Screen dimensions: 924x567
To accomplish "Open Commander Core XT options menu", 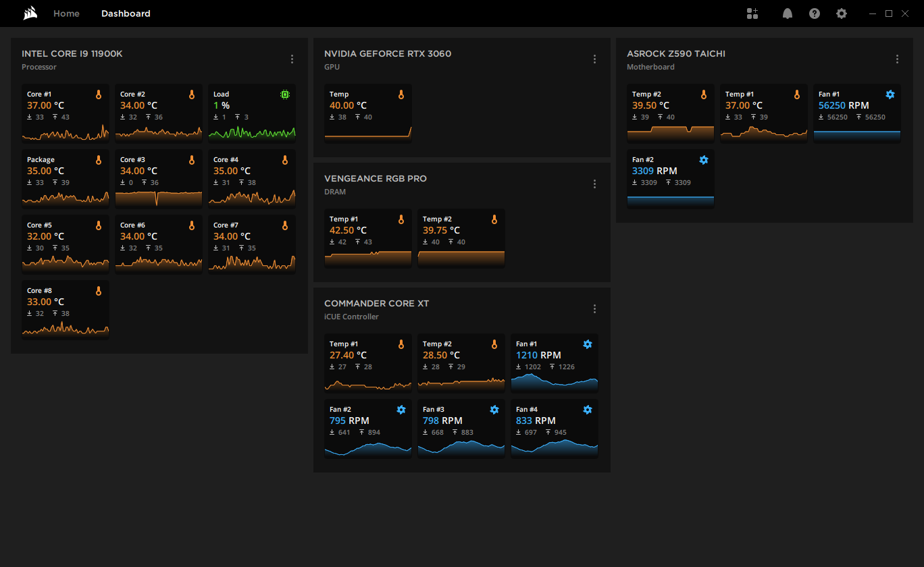I will (594, 309).
